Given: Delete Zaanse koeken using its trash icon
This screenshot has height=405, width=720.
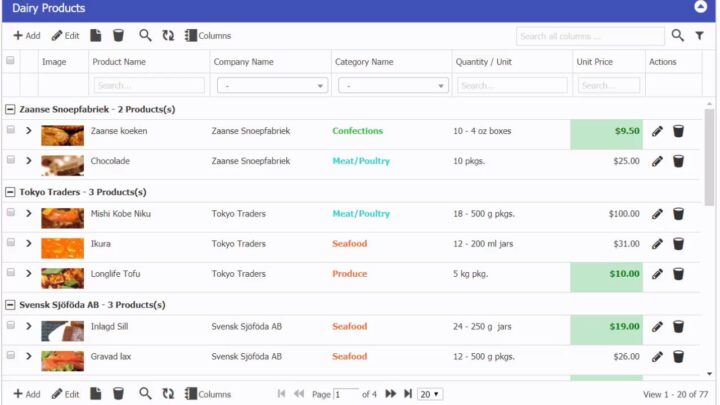Looking at the screenshot, I should pyautogui.click(x=678, y=131).
